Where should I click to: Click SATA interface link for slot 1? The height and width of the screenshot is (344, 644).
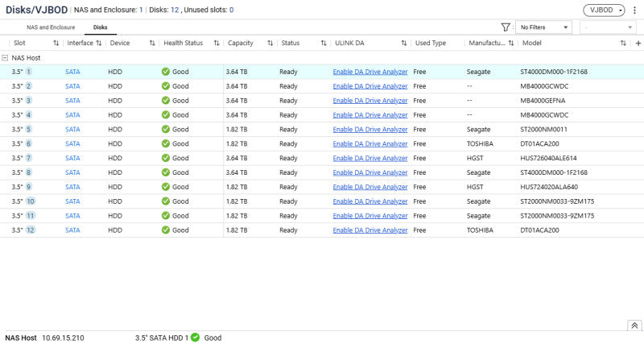(72, 72)
